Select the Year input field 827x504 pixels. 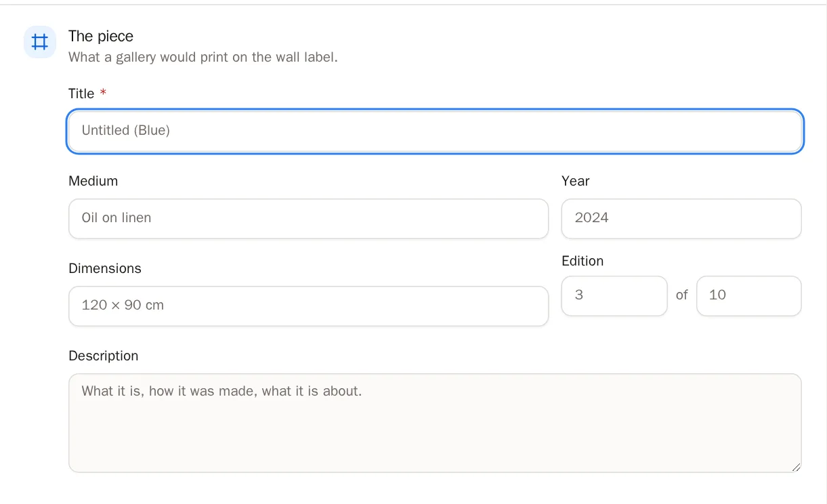[x=681, y=219]
